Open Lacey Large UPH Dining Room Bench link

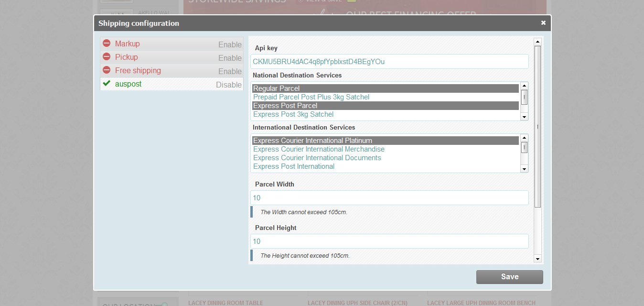(x=481, y=303)
